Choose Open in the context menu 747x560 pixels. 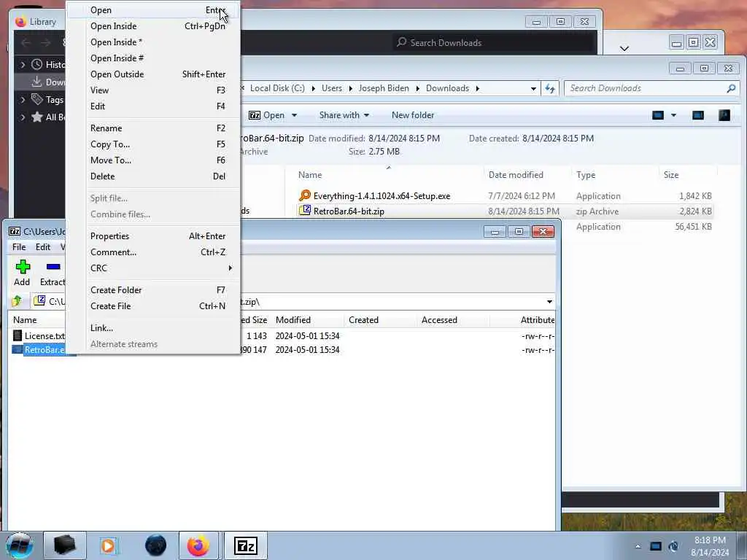[x=152, y=10]
